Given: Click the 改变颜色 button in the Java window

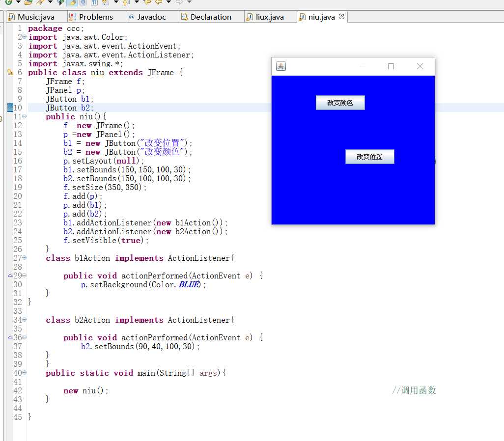Looking at the screenshot, I should point(340,103).
